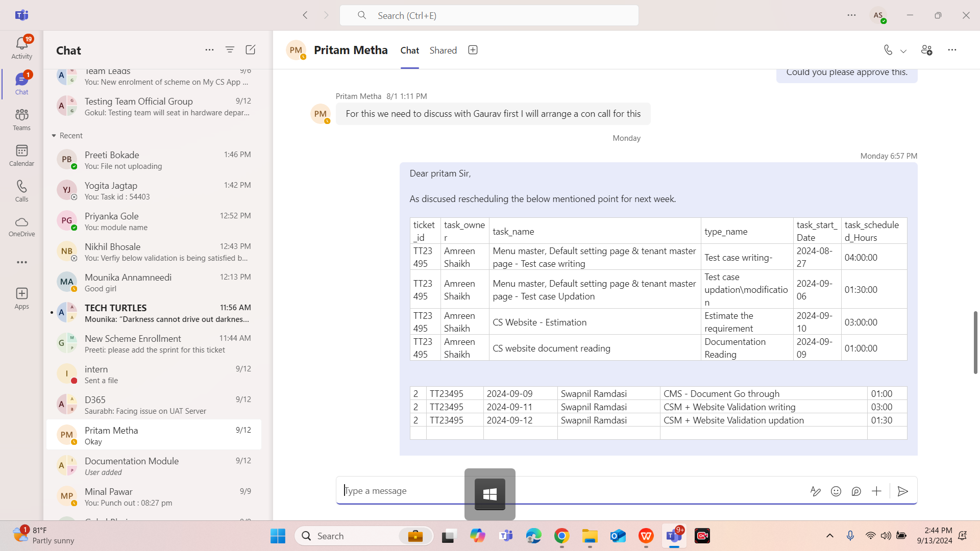Image resolution: width=980 pixels, height=551 pixels.
Task: Go forward with the navigation arrow
Action: (x=326, y=15)
